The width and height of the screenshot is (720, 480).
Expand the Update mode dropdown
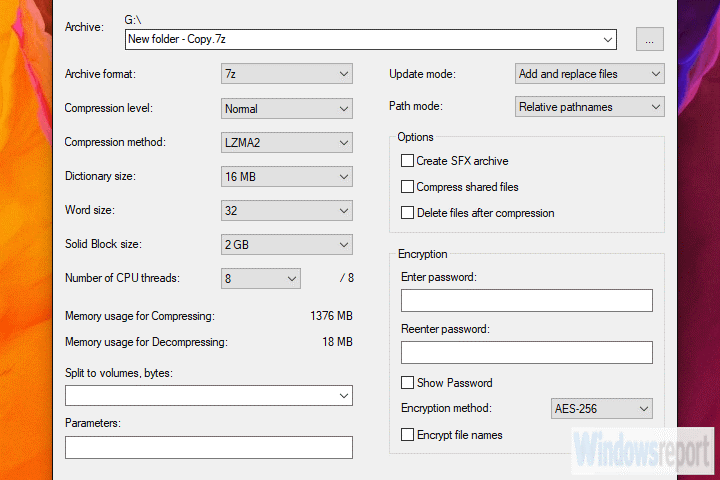click(x=590, y=74)
